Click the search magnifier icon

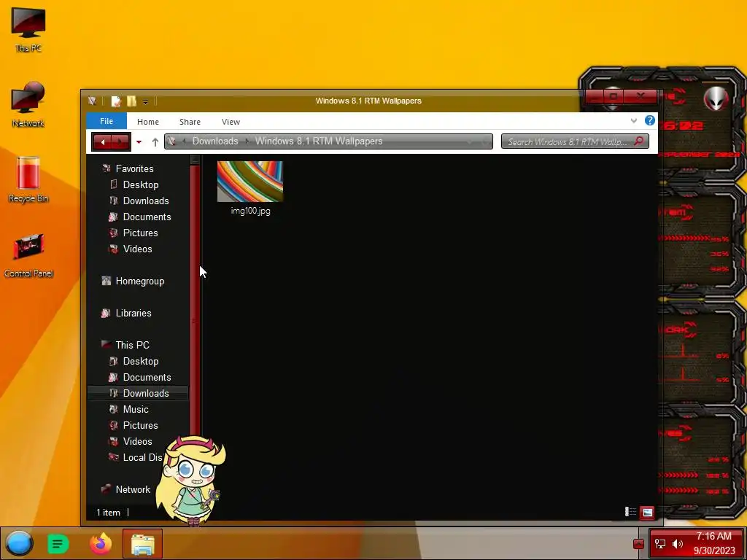tap(639, 141)
